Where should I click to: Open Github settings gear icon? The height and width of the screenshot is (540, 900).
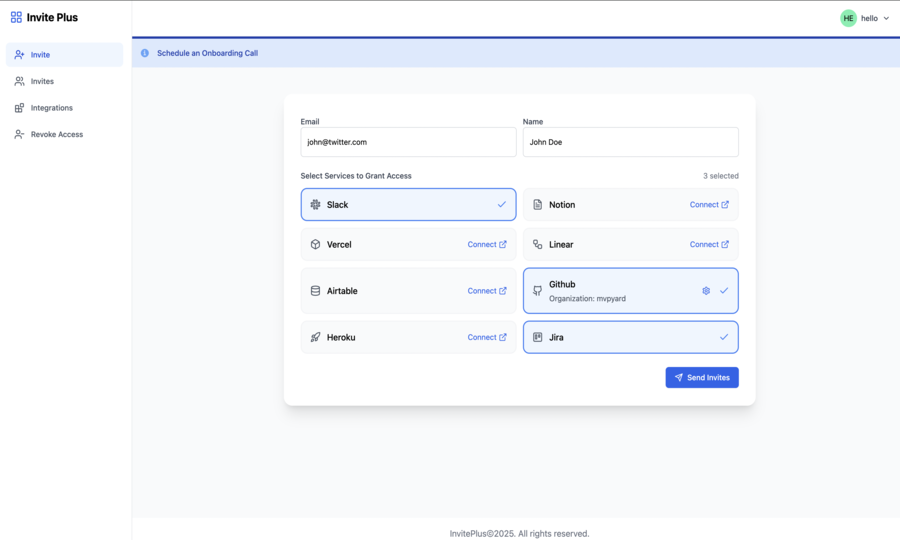click(706, 291)
